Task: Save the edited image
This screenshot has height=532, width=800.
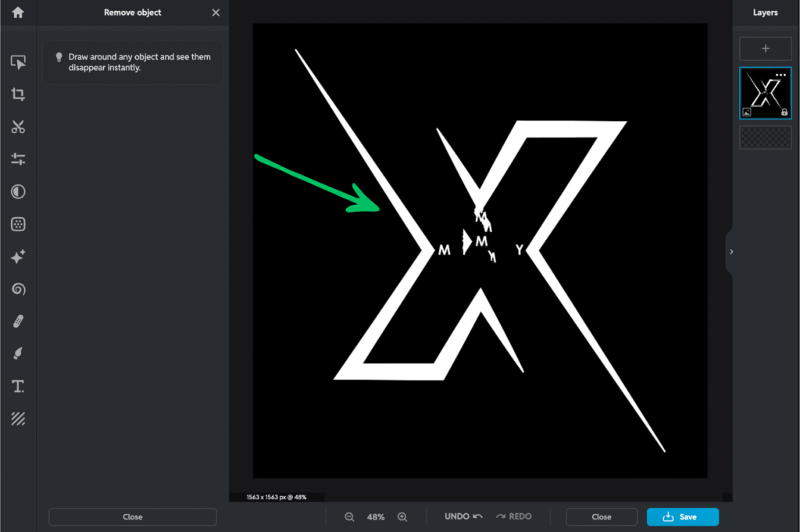Action: pyautogui.click(x=683, y=516)
